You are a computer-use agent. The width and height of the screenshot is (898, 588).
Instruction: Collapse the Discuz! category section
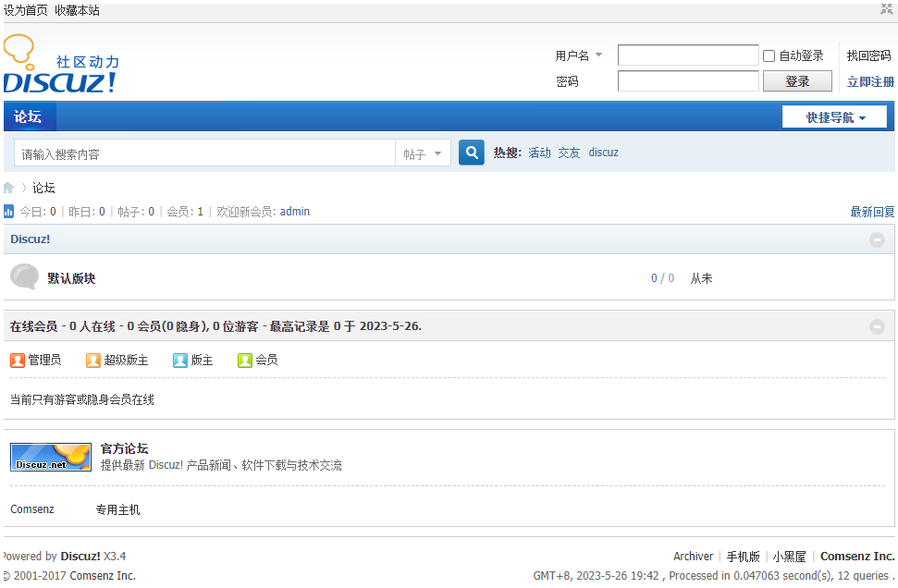(877, 239)
